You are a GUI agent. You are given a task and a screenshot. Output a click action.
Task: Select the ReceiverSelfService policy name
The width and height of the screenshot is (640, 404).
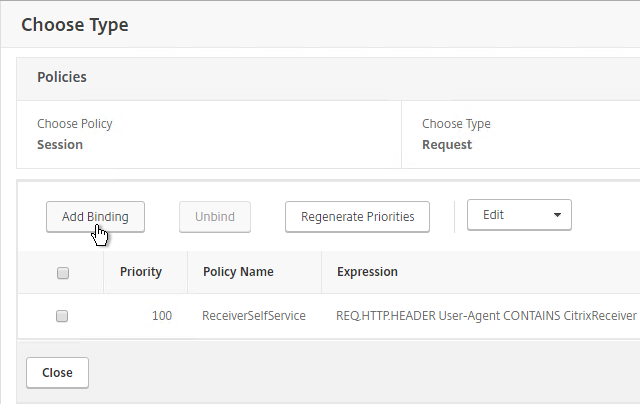point(254,316)
